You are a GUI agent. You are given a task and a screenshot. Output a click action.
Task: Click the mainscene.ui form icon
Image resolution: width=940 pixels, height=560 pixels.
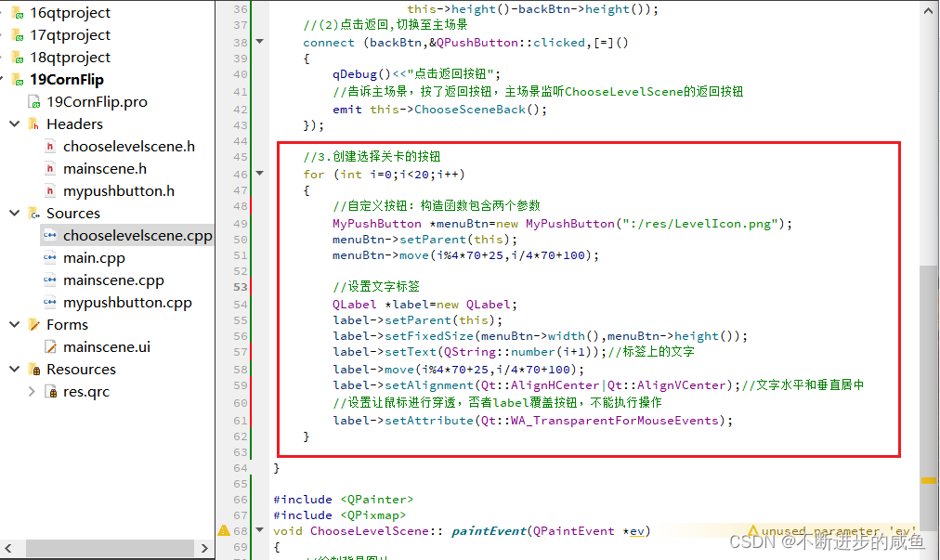click(51, 347)
